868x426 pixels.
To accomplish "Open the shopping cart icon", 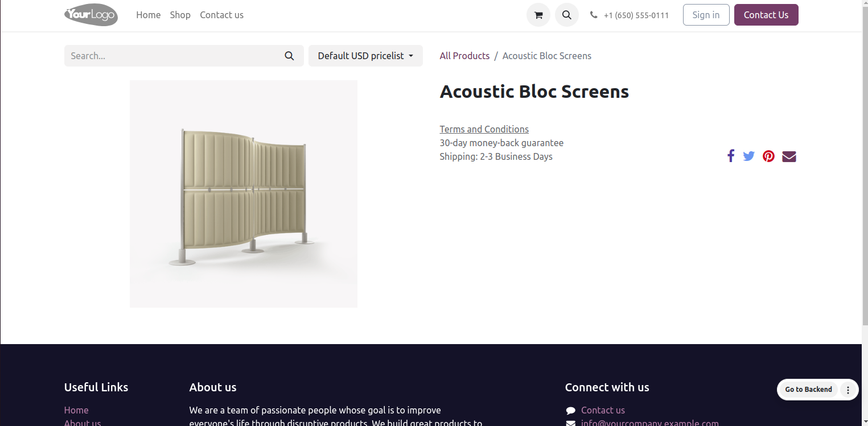I will click(x=538, y=15).
